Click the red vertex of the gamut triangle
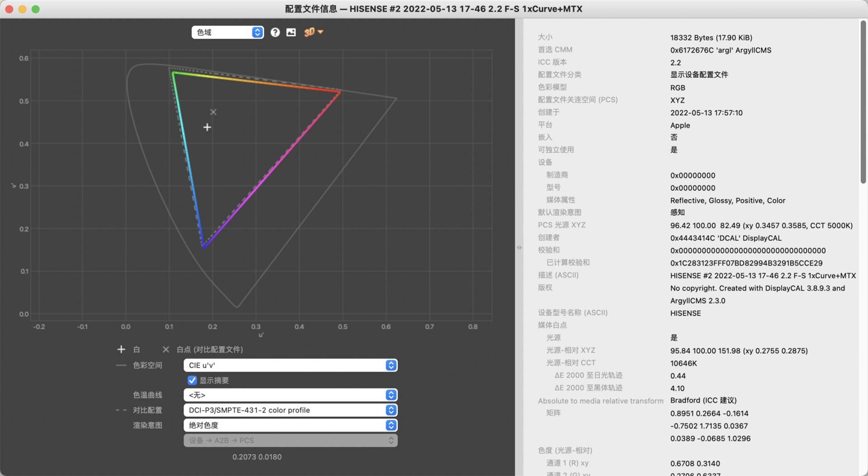Screen dimensions: 868x476 pyautogui.click(x=340, y=92)
